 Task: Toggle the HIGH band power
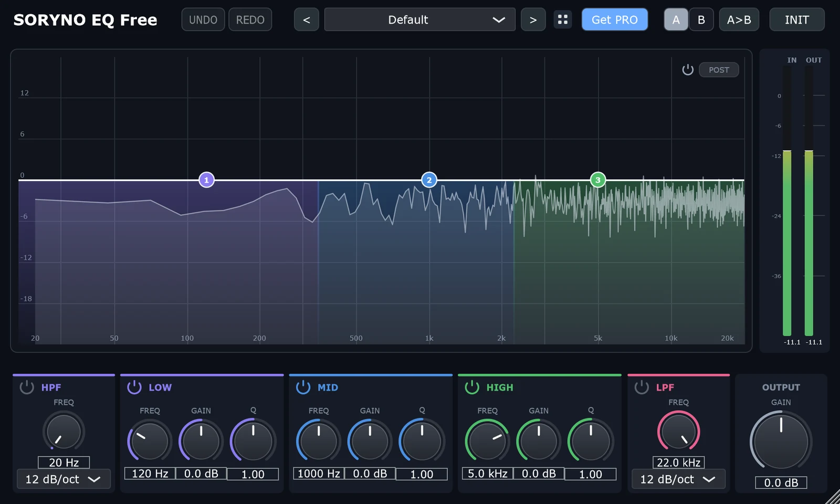point(472,387)
